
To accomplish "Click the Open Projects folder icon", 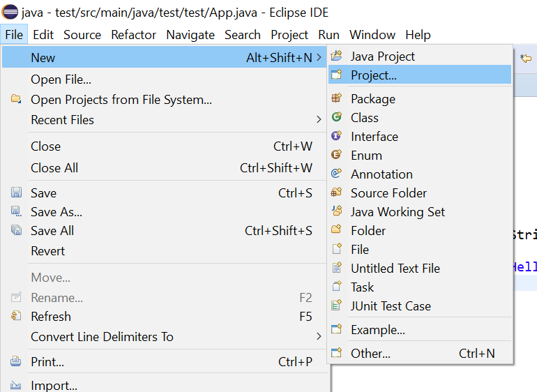I will (x=16, y=99).
